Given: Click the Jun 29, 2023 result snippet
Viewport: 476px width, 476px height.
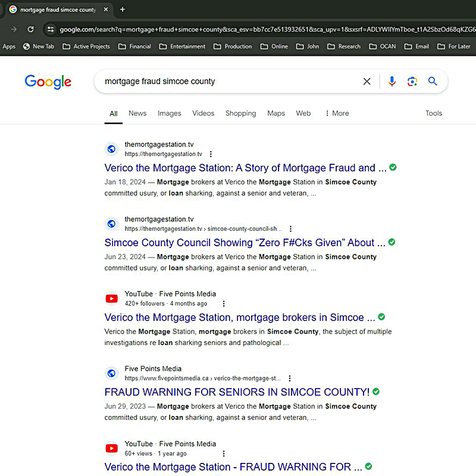Looking at the screenshot, I should click(x=240, y=412).
